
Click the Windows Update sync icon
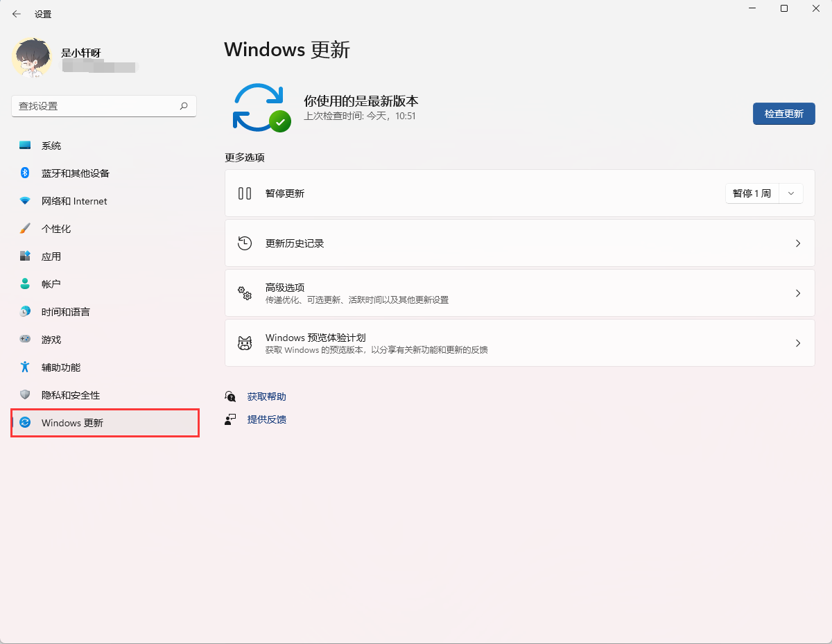260,107
